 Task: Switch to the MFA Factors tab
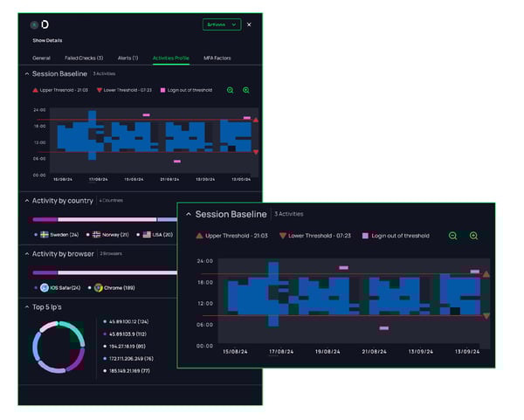coord(217,59)
